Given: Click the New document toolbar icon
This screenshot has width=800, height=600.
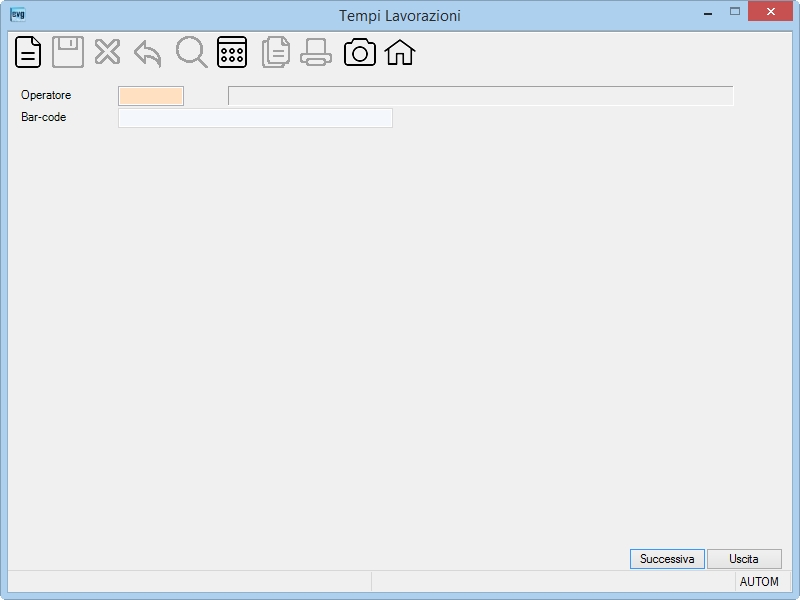Looking at the screenshot, I should pos(28,52).
